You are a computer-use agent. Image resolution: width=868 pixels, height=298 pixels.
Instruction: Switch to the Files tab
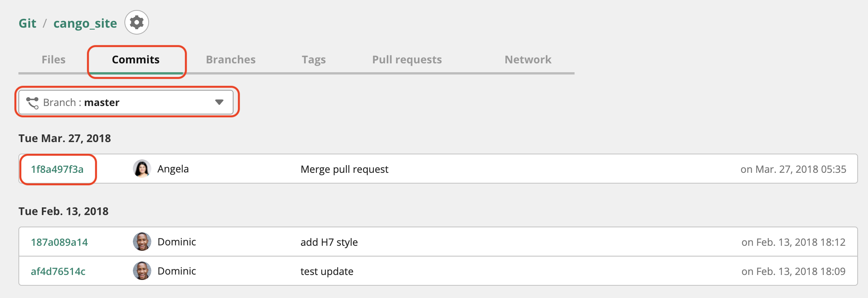53,60
